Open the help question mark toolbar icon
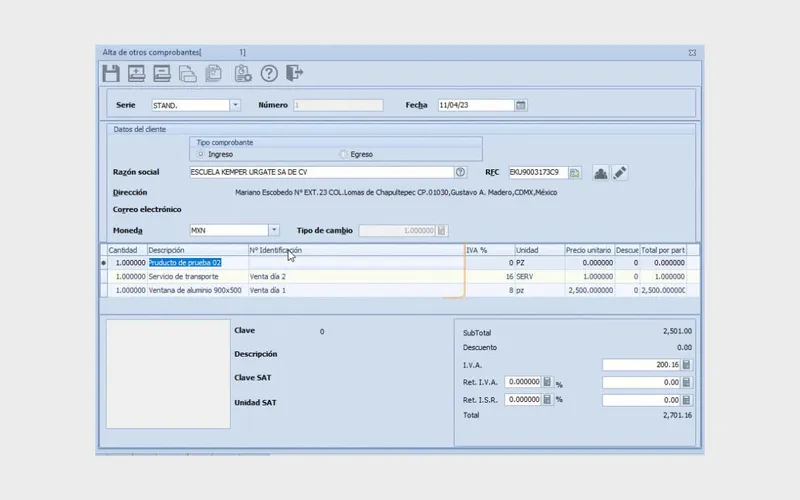The image size is (800, 500). pyautogui.click(x=269, y=73)
